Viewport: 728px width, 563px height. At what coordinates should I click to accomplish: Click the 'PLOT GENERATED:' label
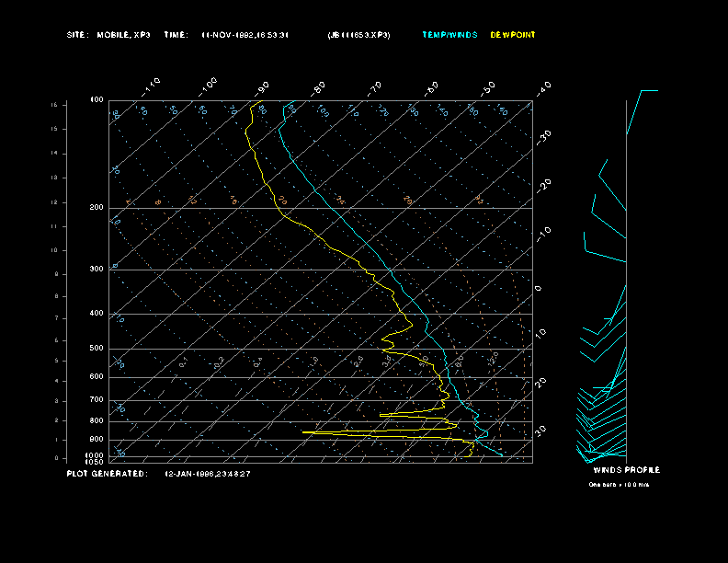pos(107,474)
